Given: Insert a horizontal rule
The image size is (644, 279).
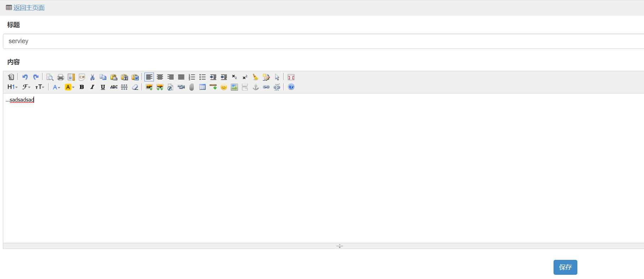Looking at the screenshot, I should (x=213, y=87).
